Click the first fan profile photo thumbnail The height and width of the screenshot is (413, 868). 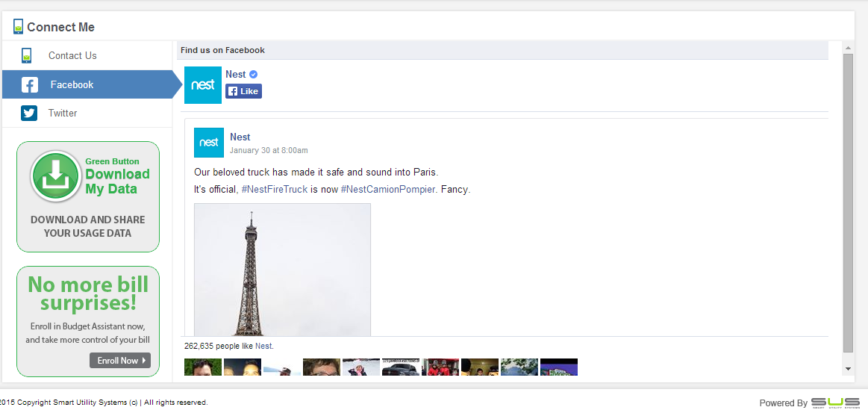(202, 367)
